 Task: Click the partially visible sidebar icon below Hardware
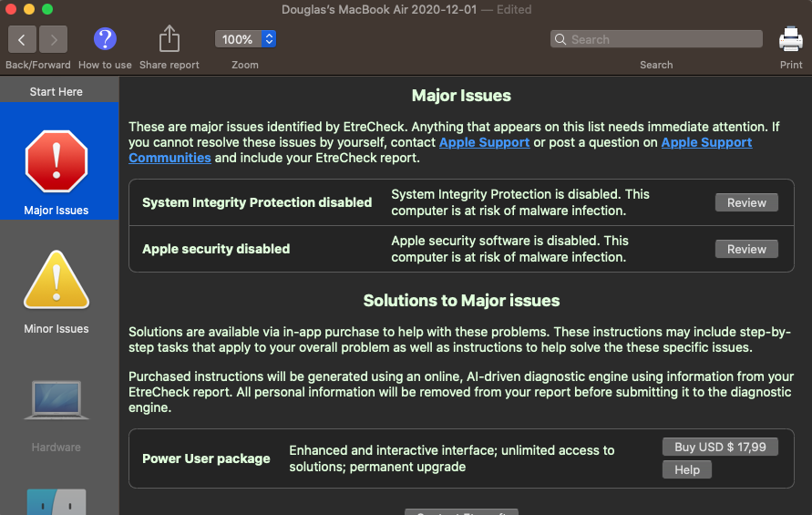57,502
